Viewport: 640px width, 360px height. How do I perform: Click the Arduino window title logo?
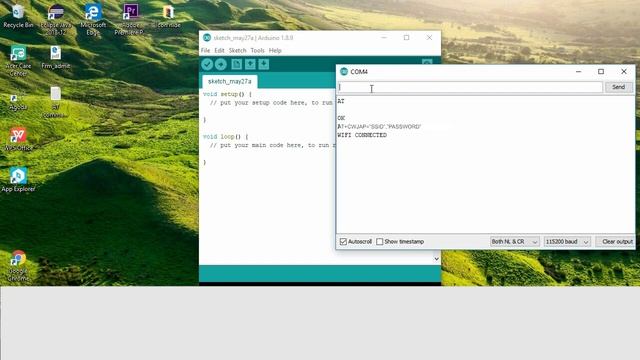point(207,38)
